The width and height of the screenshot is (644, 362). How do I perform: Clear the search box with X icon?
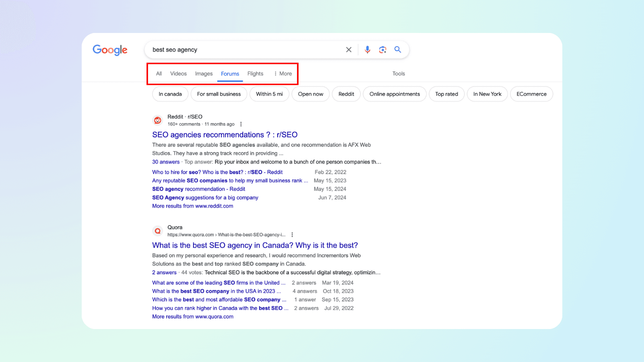point(349,50)
